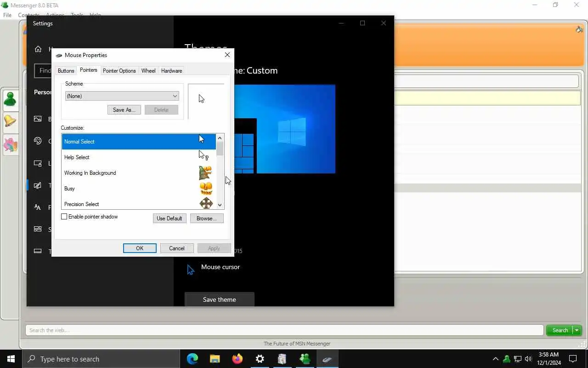This screenshot has width=588, height=368.
Task: Open the notepad-like app on taskbar
Action: [x=283, y=359]
